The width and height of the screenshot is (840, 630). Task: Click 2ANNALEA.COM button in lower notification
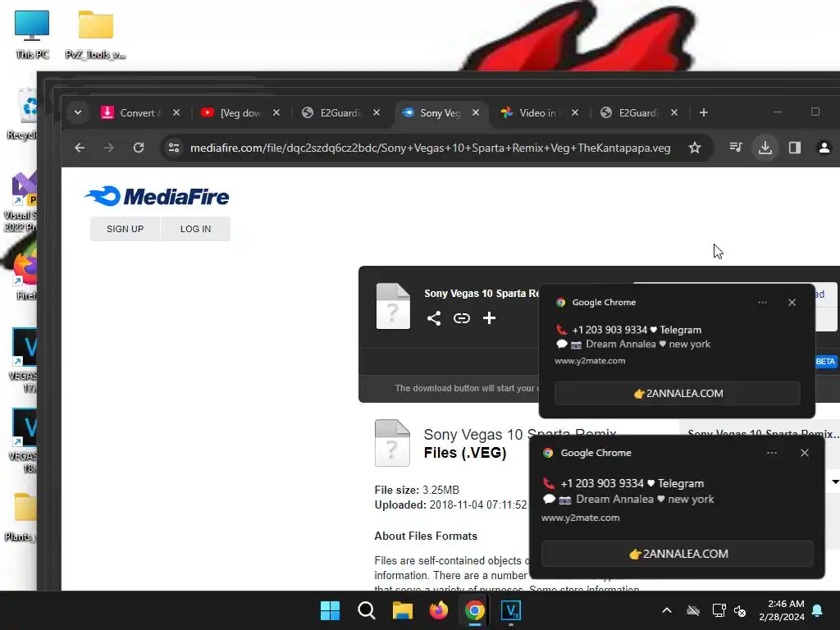[x=677, y=554]
